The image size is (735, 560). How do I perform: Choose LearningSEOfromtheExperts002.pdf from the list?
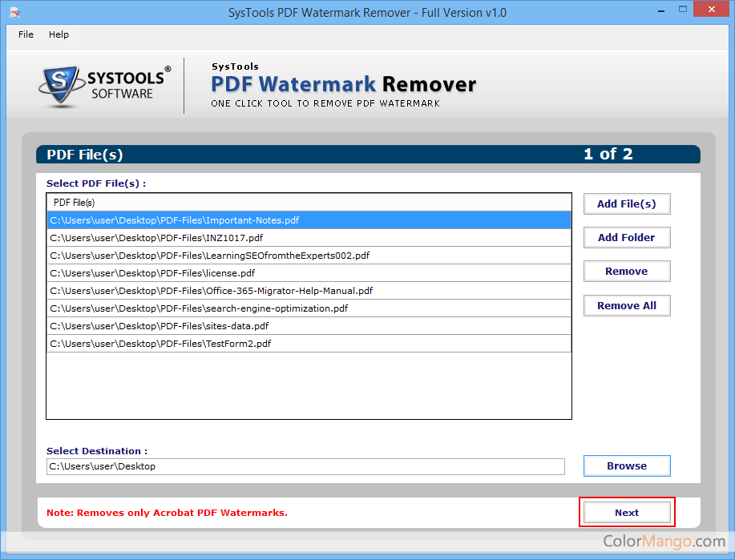pos(209,256)
